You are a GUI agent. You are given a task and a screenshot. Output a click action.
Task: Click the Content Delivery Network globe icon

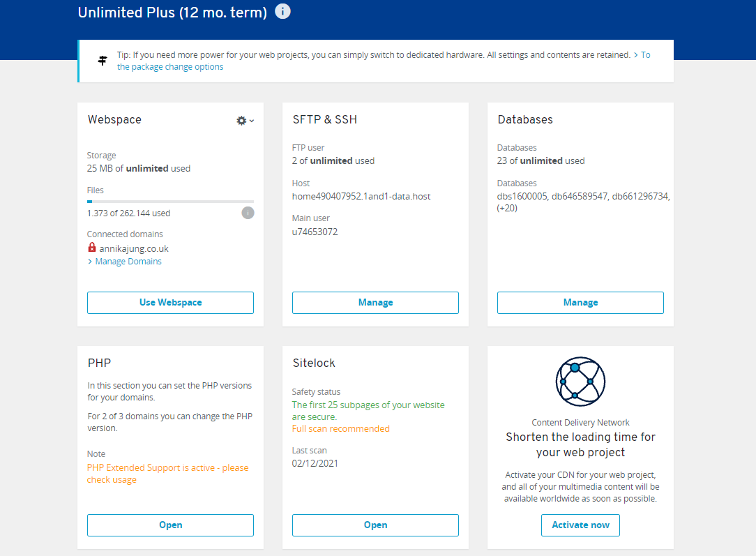(x=580, y=382)
